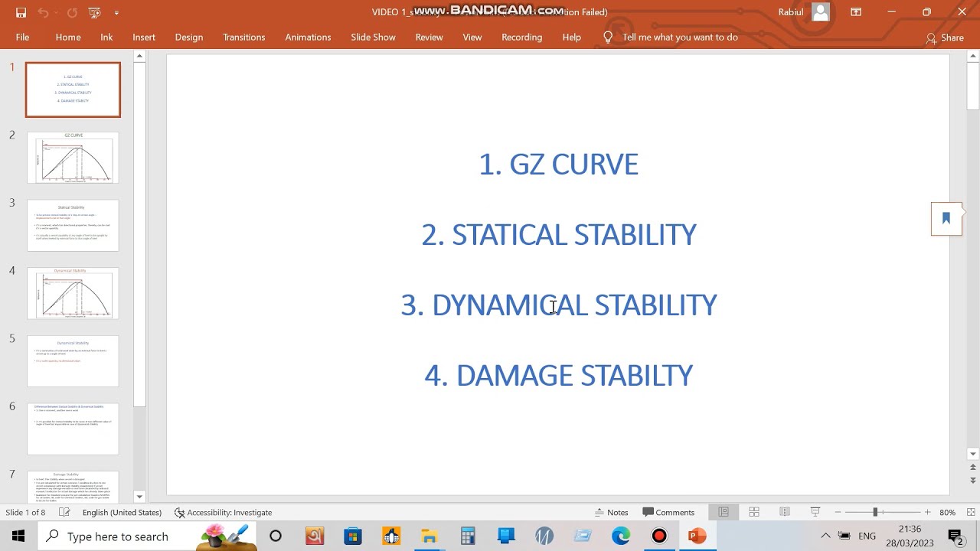Viewport: 980px width, 551px height.
Task: Go to previous slide using double-up arrow
Action: tap(973, 467)
